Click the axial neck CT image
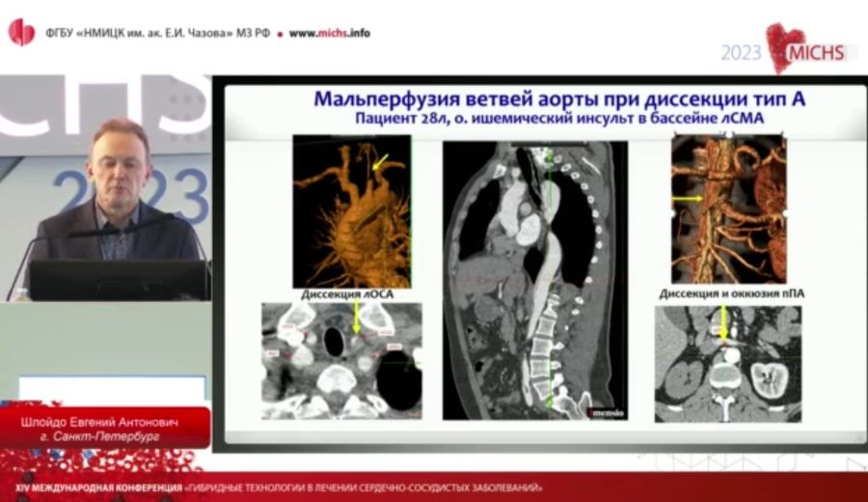 pyautogui.click(x=341, y=361)
